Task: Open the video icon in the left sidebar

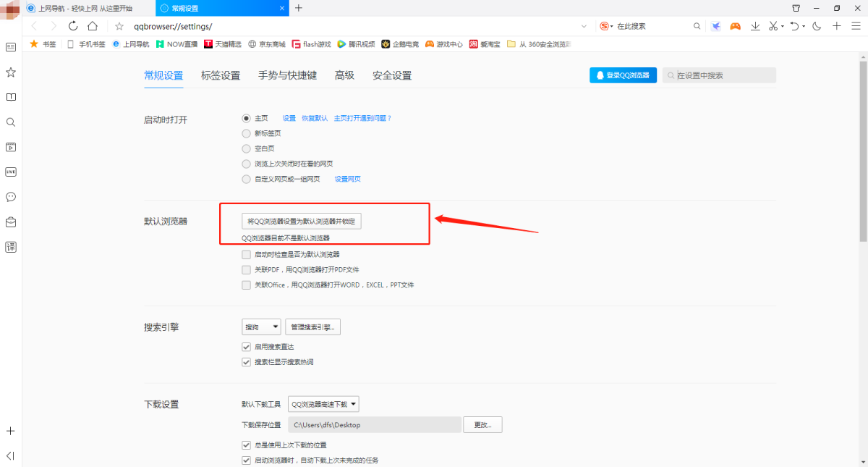Action: (11, 147)
